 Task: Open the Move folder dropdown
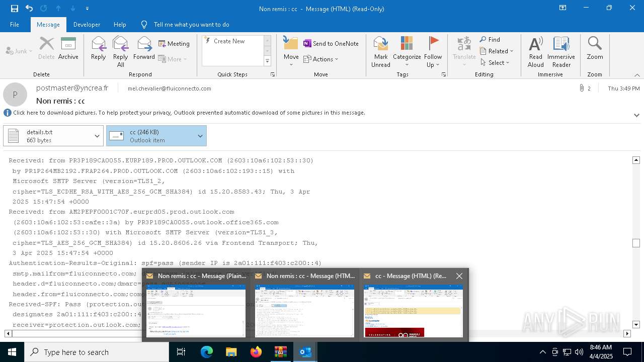pyautogui.click(x=291, y=52)
